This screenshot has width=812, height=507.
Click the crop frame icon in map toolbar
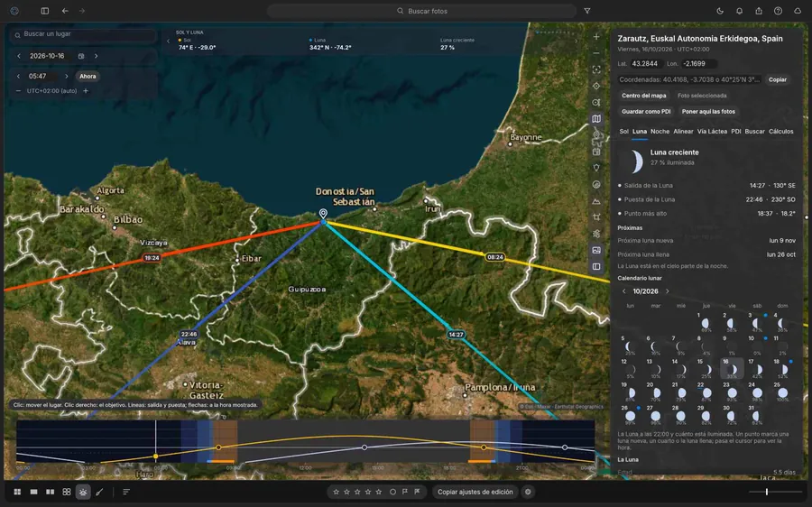tap(596, 217)
